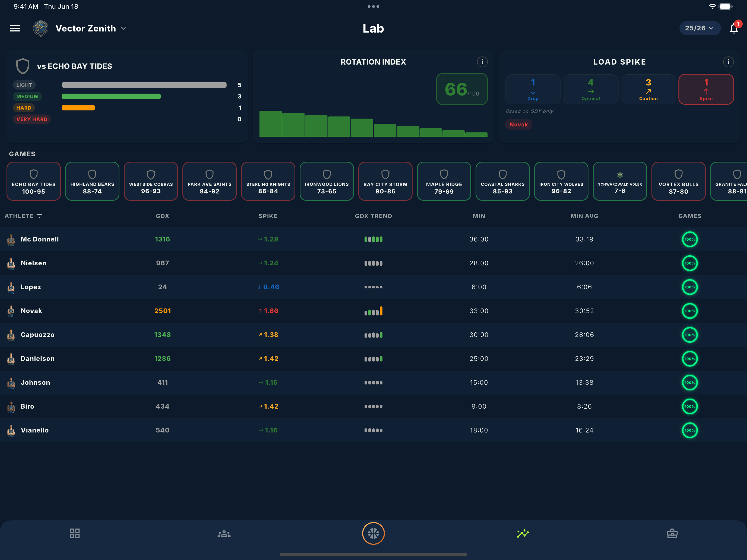Sort by GDX TREND column
The width and height of the screenshot is (747, 560).
click(373, 216)
